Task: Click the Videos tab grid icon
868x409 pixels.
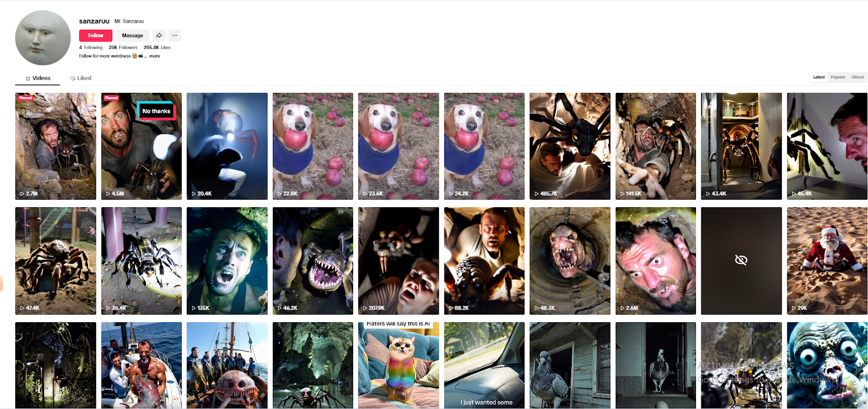Action: tap(28, 78)
